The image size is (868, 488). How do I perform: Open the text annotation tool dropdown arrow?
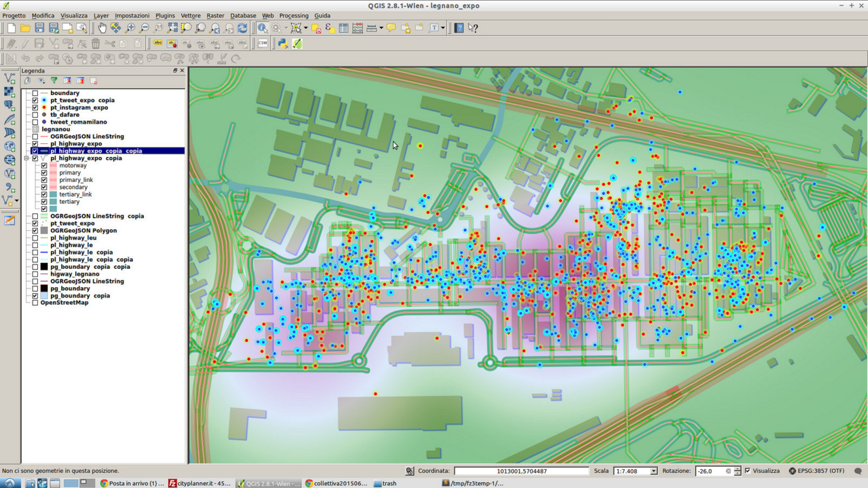(443, 28)
